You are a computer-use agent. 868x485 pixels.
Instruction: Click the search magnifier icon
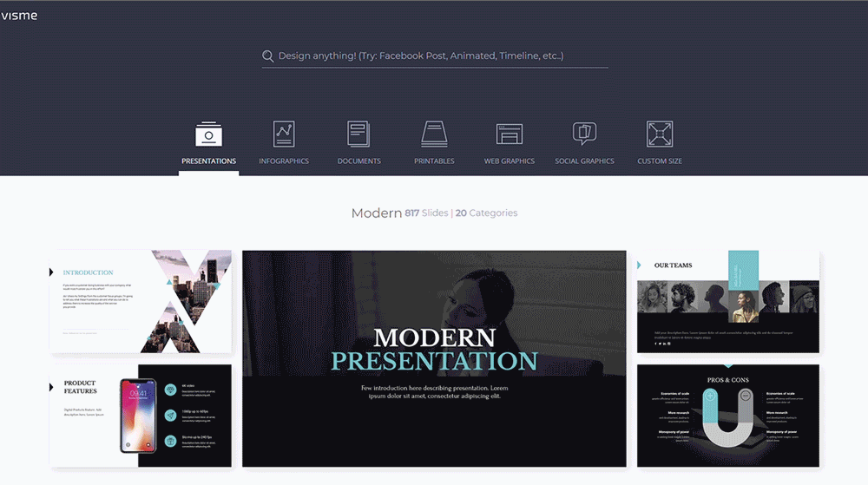268,56
